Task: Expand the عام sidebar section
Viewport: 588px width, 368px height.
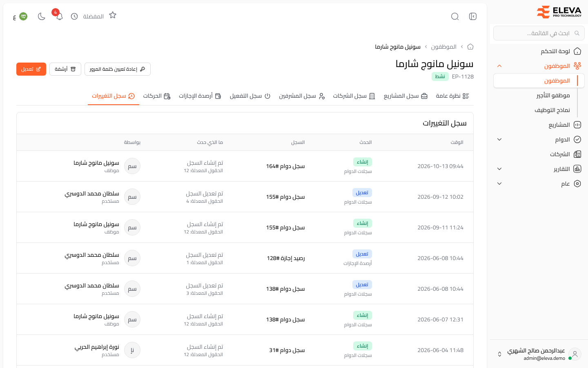Action: 499,184
